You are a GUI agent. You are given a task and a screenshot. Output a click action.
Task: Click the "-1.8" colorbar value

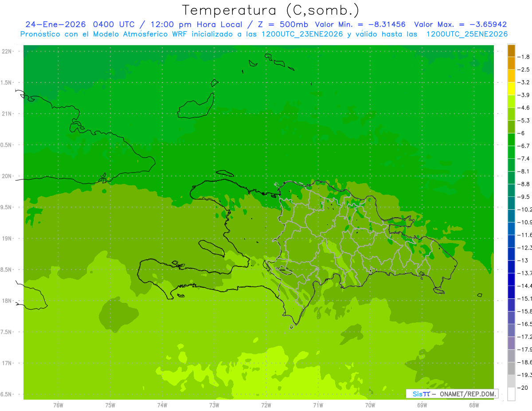coord(524,57)
